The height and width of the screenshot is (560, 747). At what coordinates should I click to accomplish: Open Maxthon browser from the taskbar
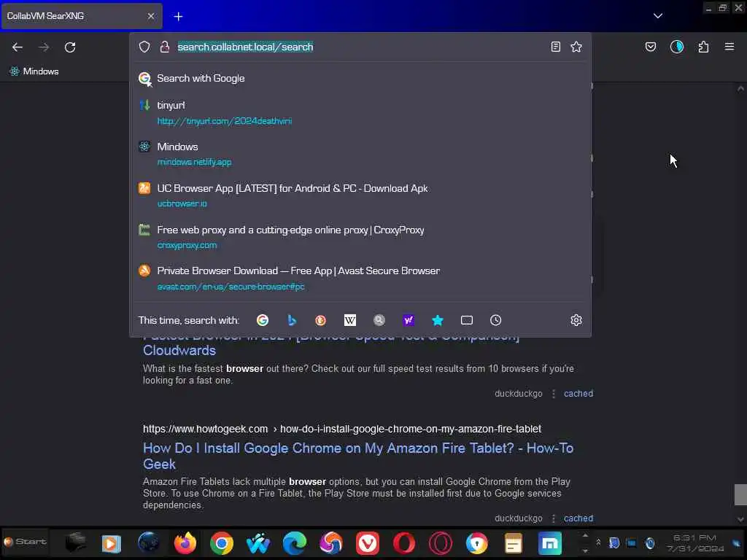click(550, 542)
